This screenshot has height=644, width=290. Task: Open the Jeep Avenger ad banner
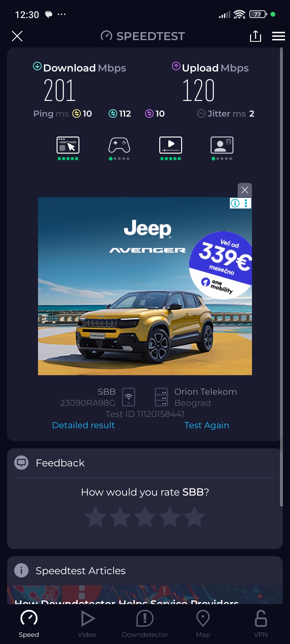click(x=145, y=286)
